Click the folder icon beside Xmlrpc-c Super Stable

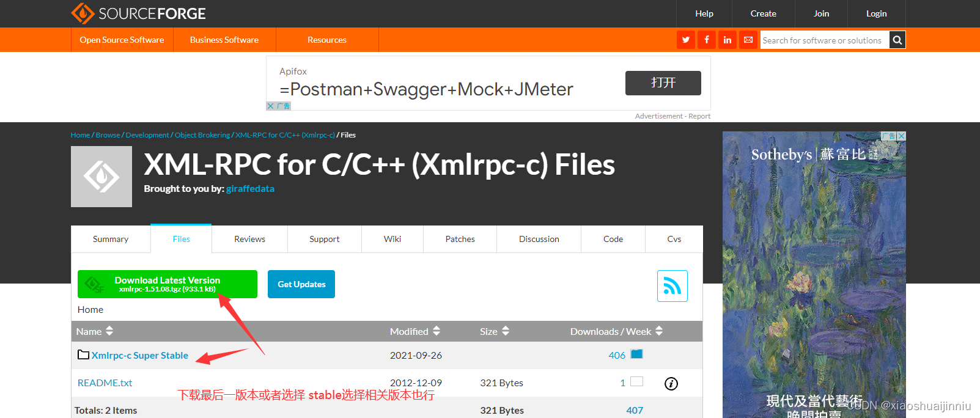tap(84, 354)
